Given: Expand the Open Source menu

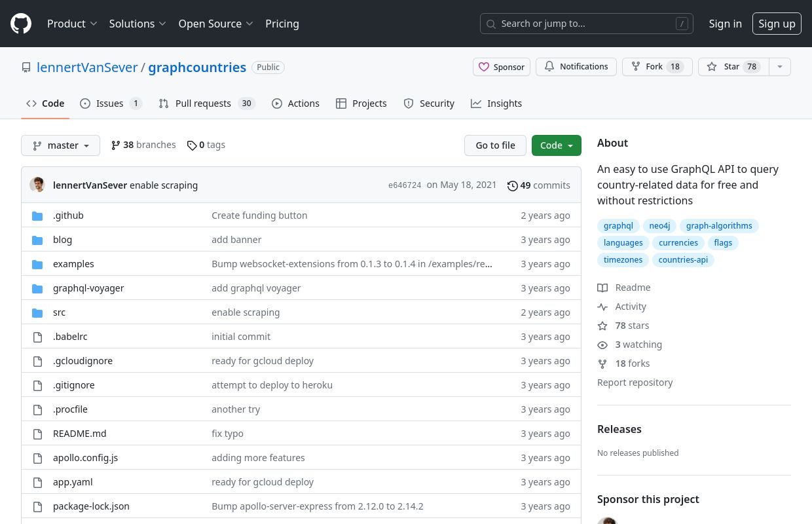Looking at the screenshot, I should tap(215, 24).
